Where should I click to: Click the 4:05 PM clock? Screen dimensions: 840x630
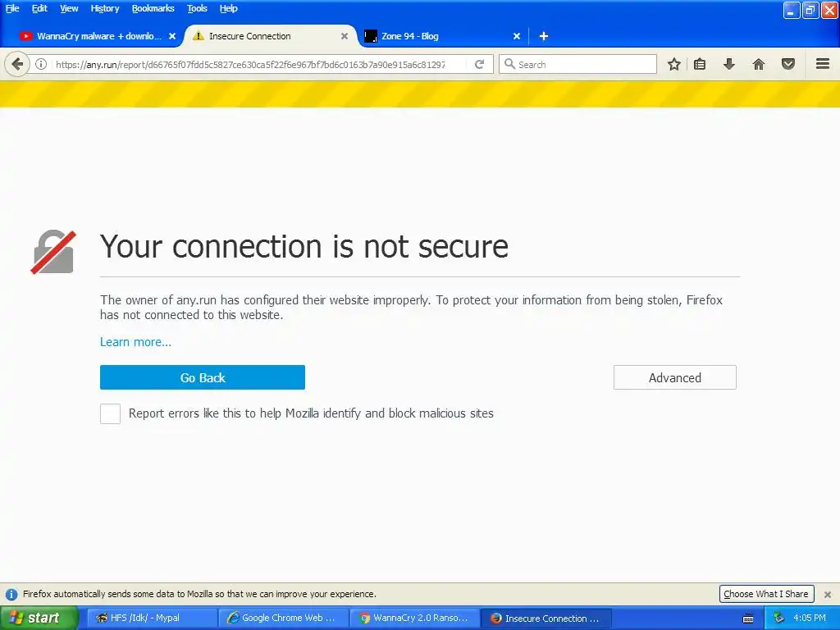pos(810,619)
